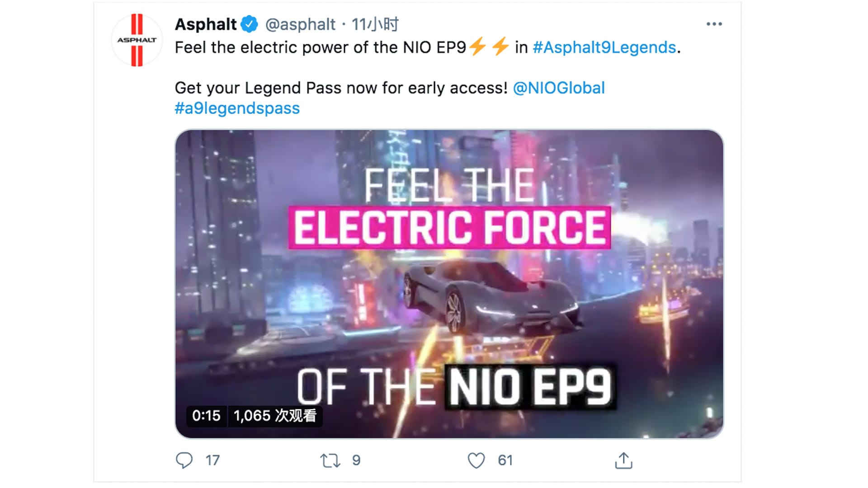This screenshot has width=868, height=488.
Task: Click the Asphalt display name
Action: pos(206,24)
